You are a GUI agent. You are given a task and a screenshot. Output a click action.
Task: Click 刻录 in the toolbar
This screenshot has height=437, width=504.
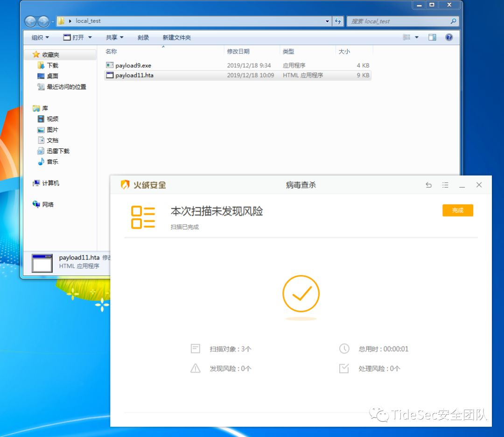point(143,38)
